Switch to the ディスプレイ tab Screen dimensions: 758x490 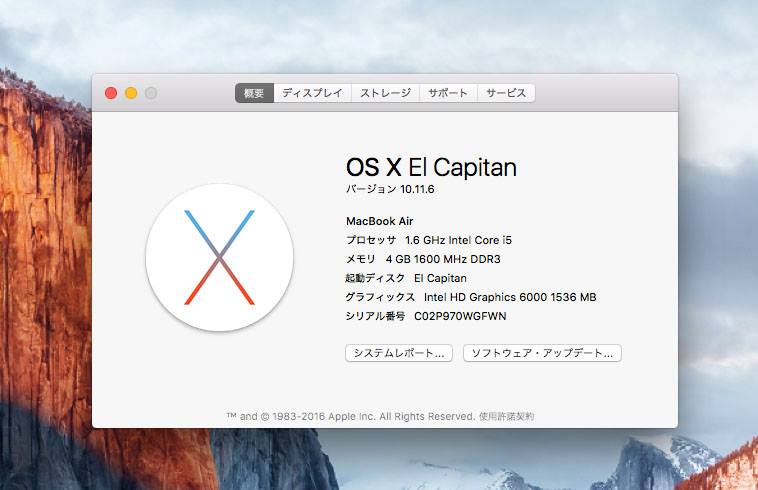(312, 93)
